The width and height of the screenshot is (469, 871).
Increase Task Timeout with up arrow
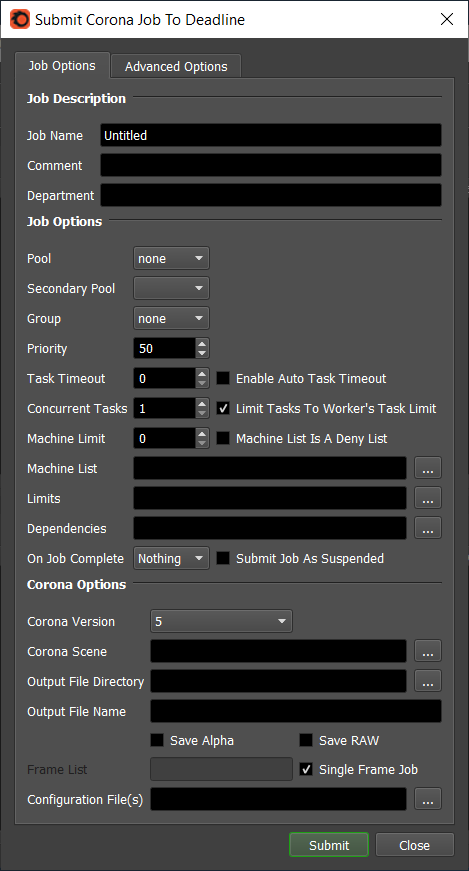(202, 373)
